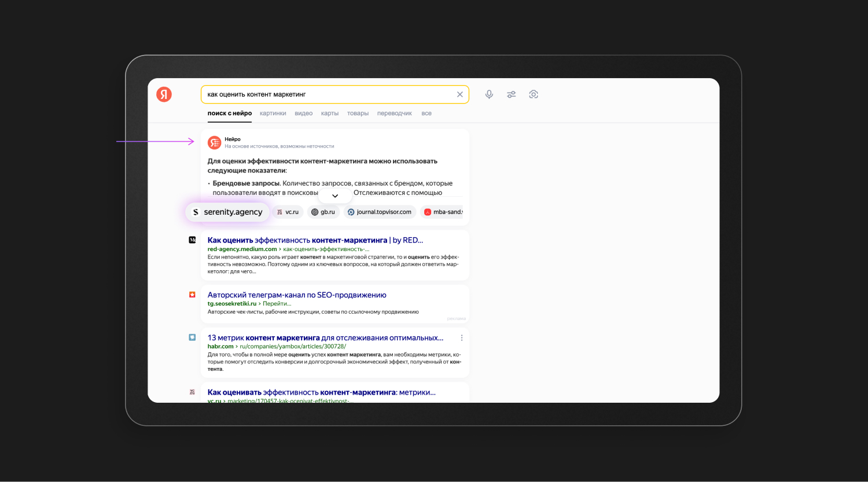868x482 pixels.
Task: Click the реклама label on ad result
Action: click(457, 319)
